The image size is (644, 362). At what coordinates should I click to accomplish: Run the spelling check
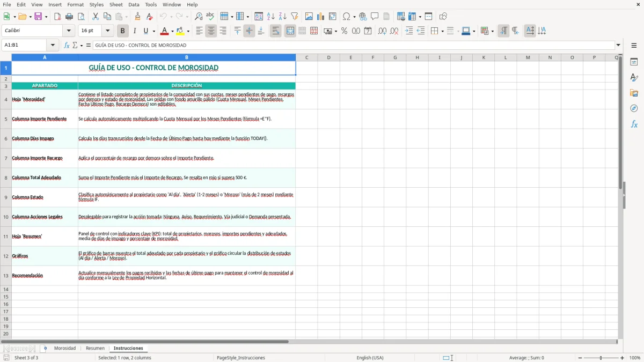click(x=210, y=17)
